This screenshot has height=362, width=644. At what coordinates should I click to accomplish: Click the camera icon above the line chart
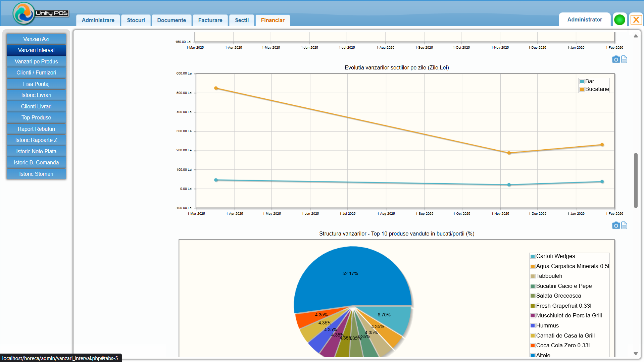coord(615,59)
